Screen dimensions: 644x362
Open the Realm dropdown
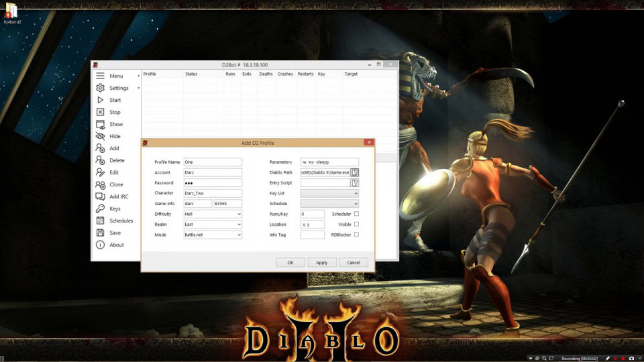coord(213,224)
